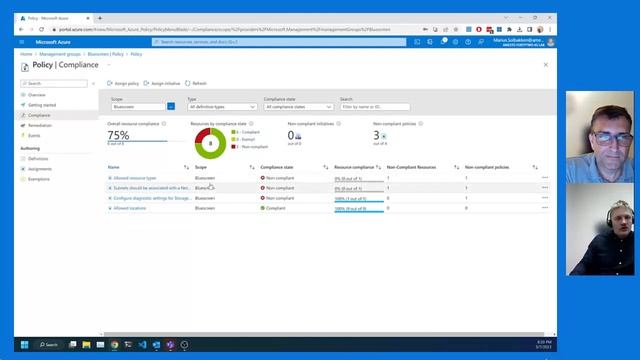Click the Windows Start button
Screen dimensions: 640x360
pyautogui.click(x=24, y=344)
